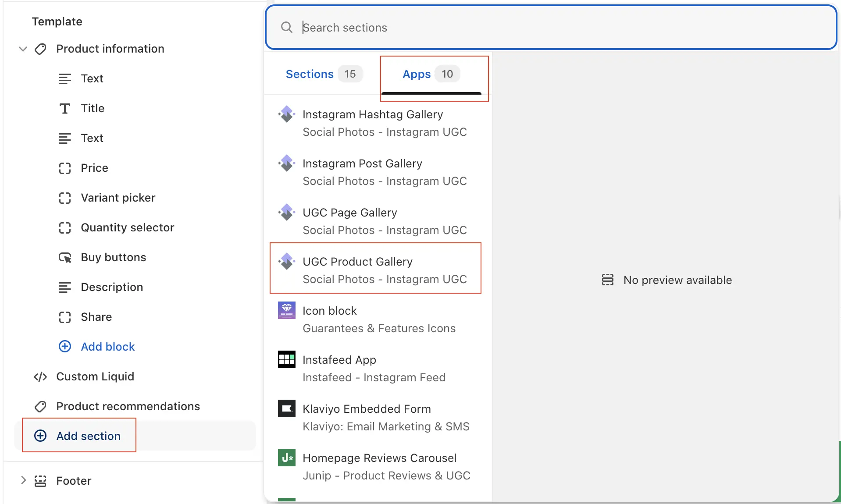This screenshot has width=841, height=504.
Task: Add the Instafeed App section
Action: click(377, 369)
